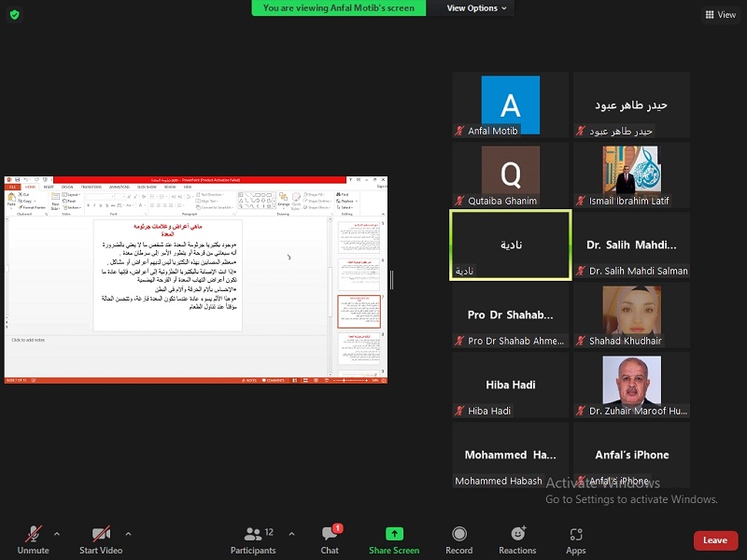Open the Shape Outline dropdown
Screen dimensions: 747x560
click(317, 201)
